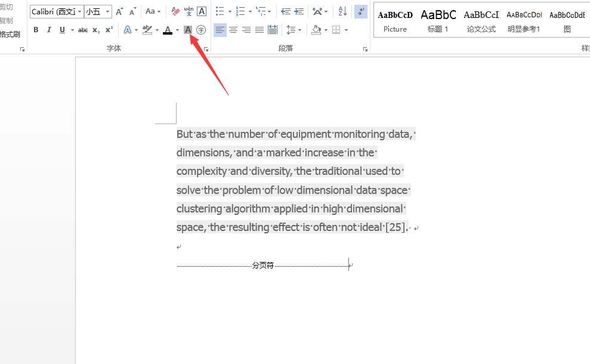Image resolution: width=590 pixels, height=364 pixels.
Task: Create a multilevel list
Action: click(260, 12)
